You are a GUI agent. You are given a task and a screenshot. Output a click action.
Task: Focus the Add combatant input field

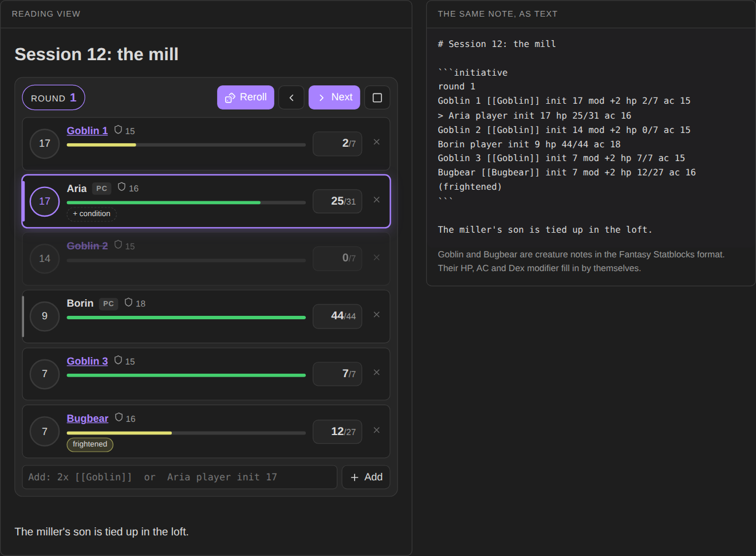[179, 477]
